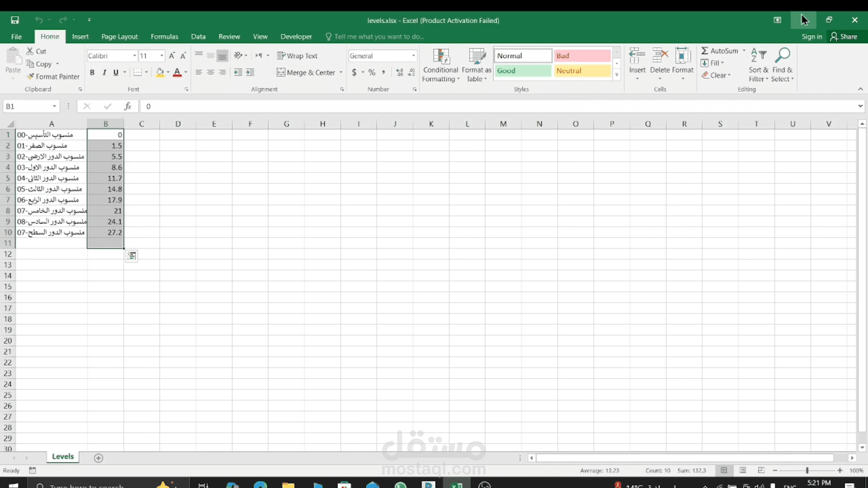This screenshot has height=488, width=868.
Task: Open the Name Box dropdown arrow
Action: click(x=54, y=106)
